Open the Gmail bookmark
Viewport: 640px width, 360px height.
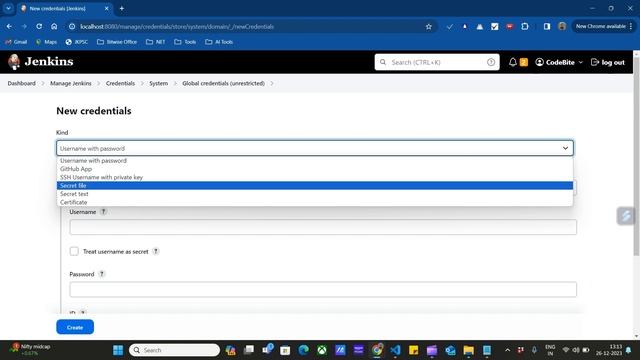pyautogui.click(x=16, y=42)
